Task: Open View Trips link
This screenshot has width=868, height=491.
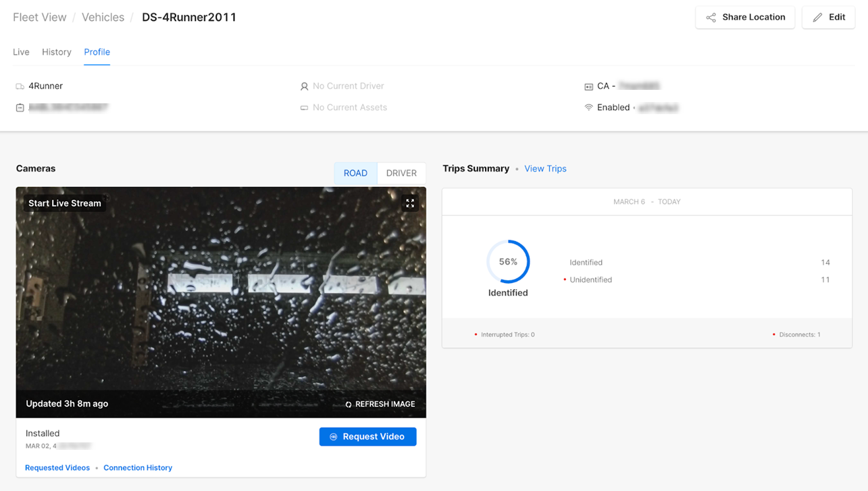Action: 545,168
